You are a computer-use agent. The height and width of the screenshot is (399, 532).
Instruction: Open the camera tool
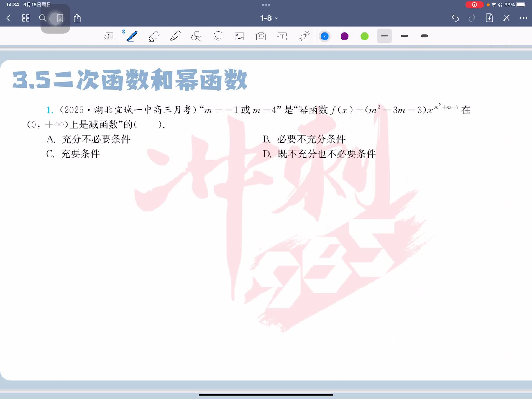(261, 36)
